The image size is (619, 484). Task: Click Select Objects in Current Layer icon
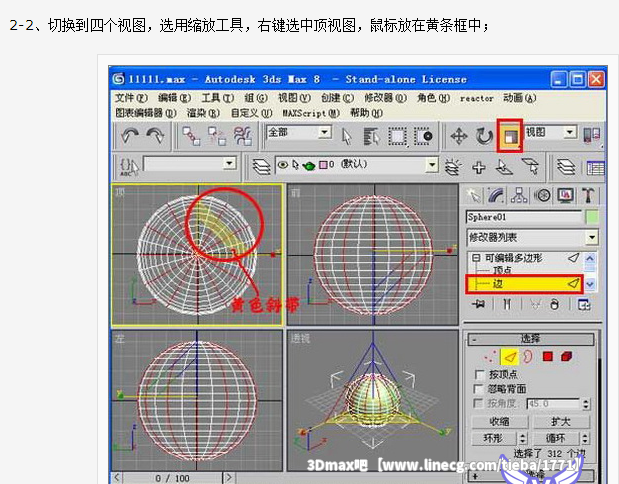click(504, 167)
